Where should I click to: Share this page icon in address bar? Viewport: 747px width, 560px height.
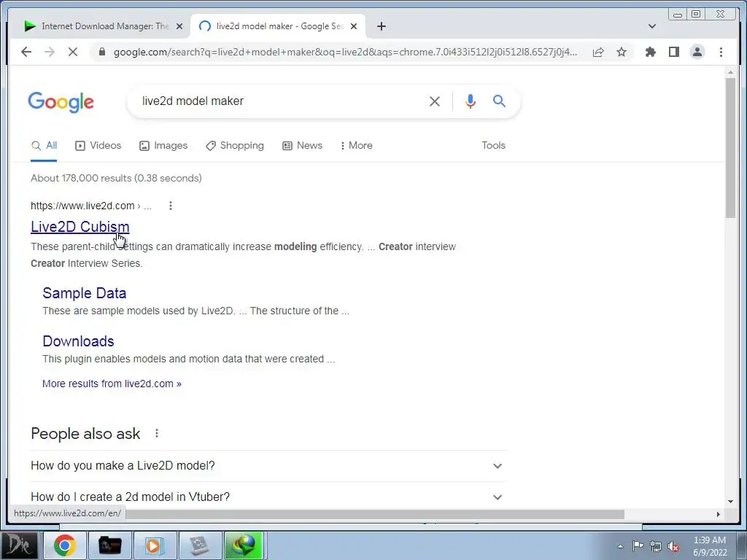pos(598,52)
